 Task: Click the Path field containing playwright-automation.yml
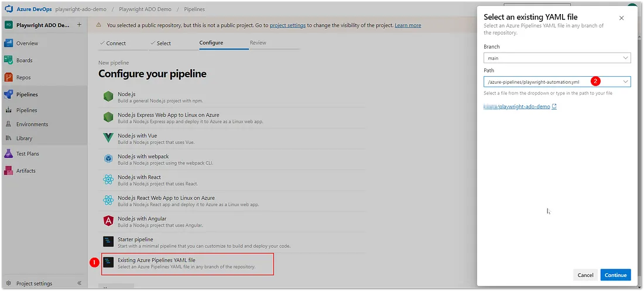tap(557, 82)
